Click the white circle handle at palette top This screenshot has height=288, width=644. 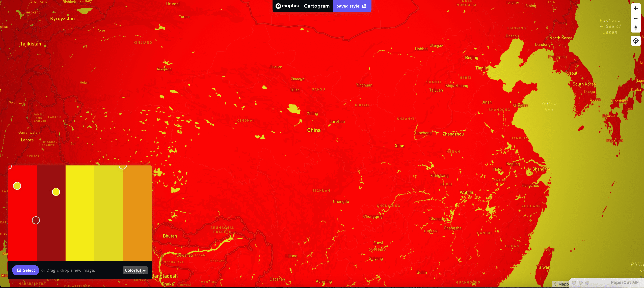(123, 167)
